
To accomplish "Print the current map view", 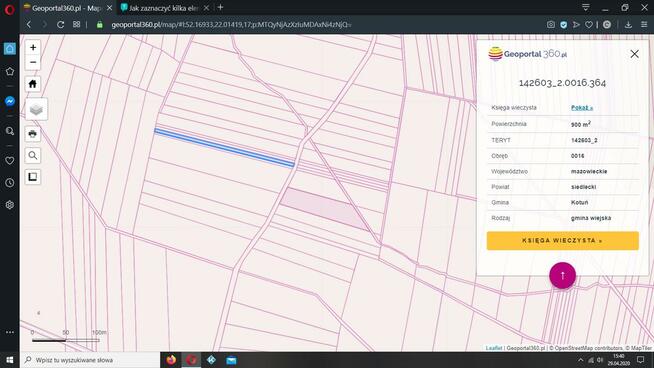I will pos(33,134).
